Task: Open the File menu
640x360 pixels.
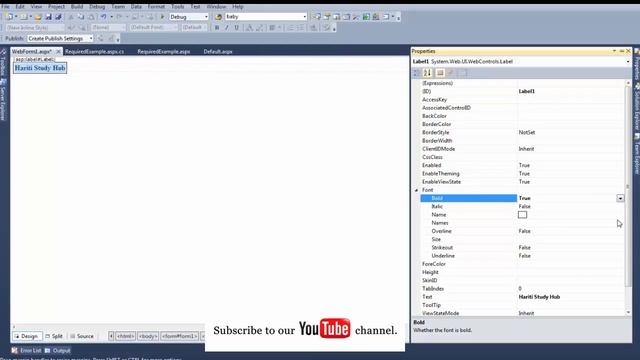Action: point(5,7)
